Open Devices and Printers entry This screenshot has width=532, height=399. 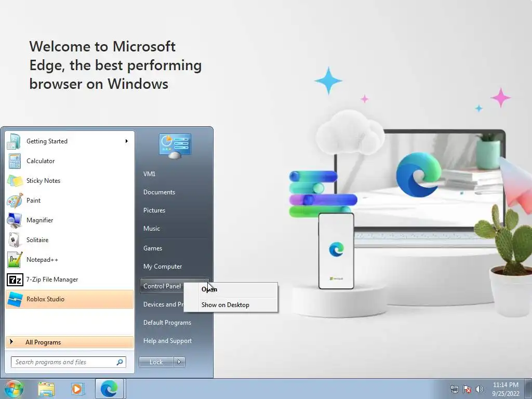(x=163, y=304)
